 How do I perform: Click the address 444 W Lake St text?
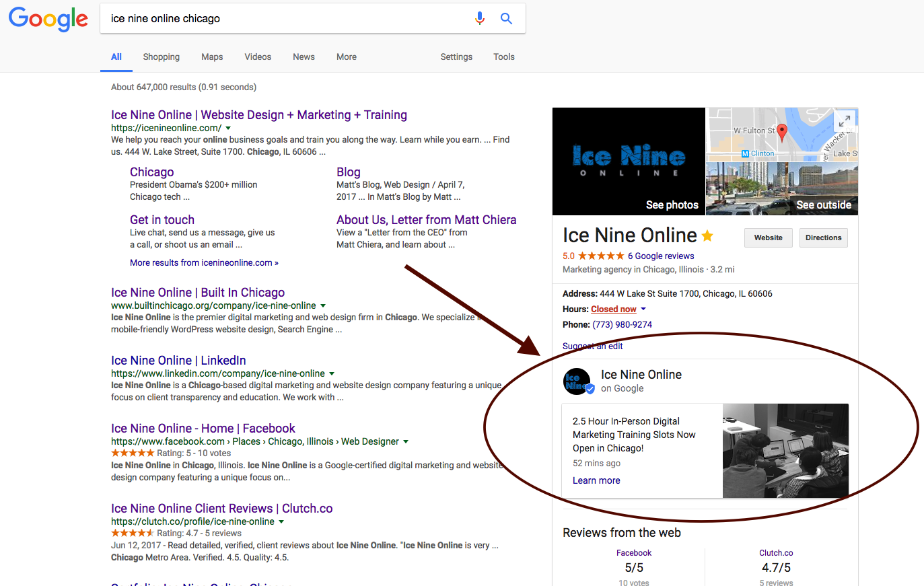(686, 294)
